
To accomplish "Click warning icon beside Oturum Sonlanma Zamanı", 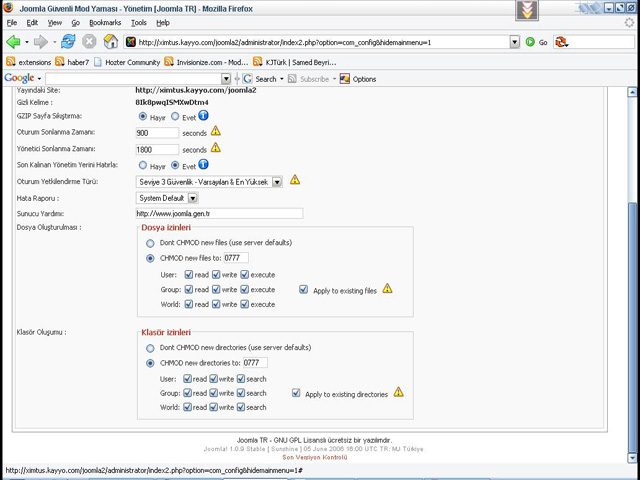I will (x=216, y=131).
